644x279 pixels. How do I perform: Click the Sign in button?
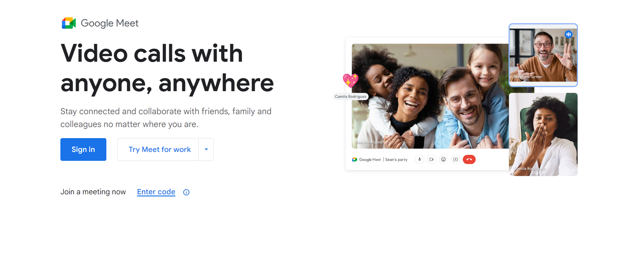[x=83, y=149]
